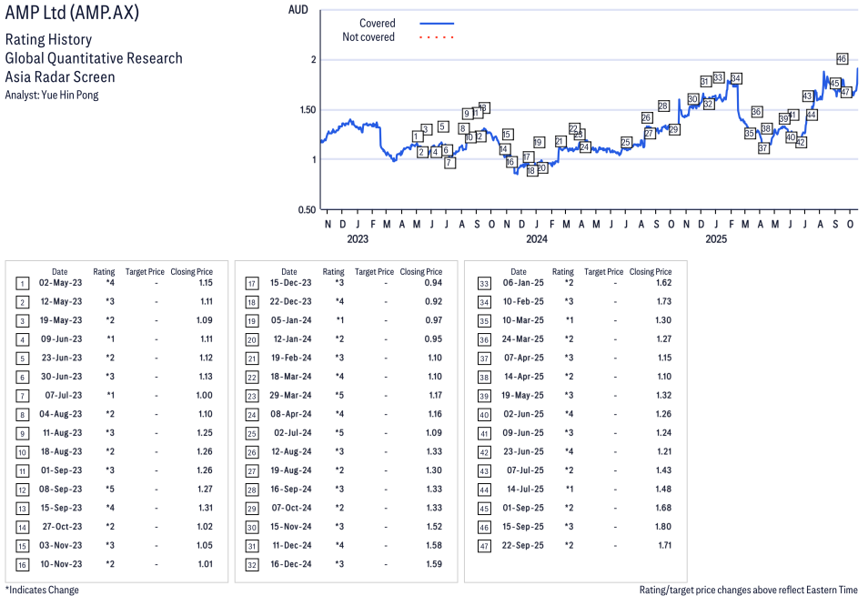The width and height of the screenshot is (868, 596).
Task: Click numbered box 1 in the rating table
Action: (21, 283)
